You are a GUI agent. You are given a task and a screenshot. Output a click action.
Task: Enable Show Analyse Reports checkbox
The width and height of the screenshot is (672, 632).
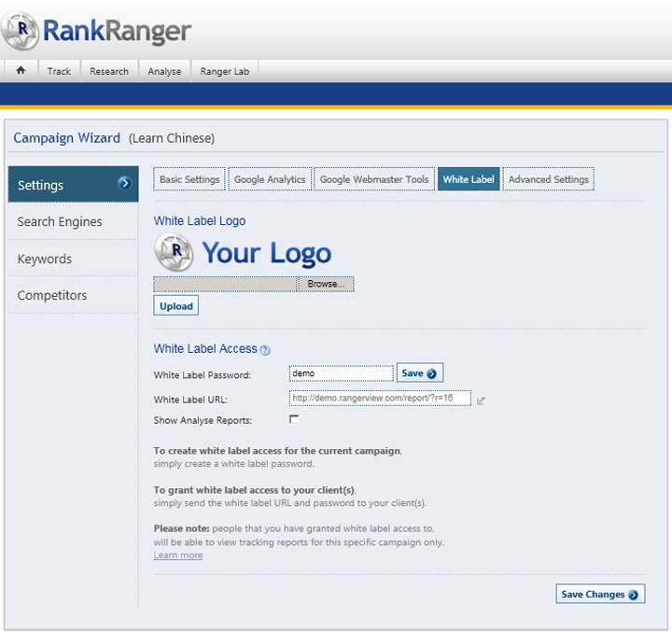tap(294, 420)
